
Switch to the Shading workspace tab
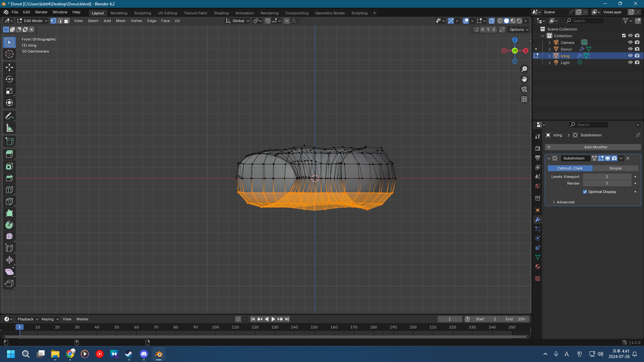(x=221, y=13)
